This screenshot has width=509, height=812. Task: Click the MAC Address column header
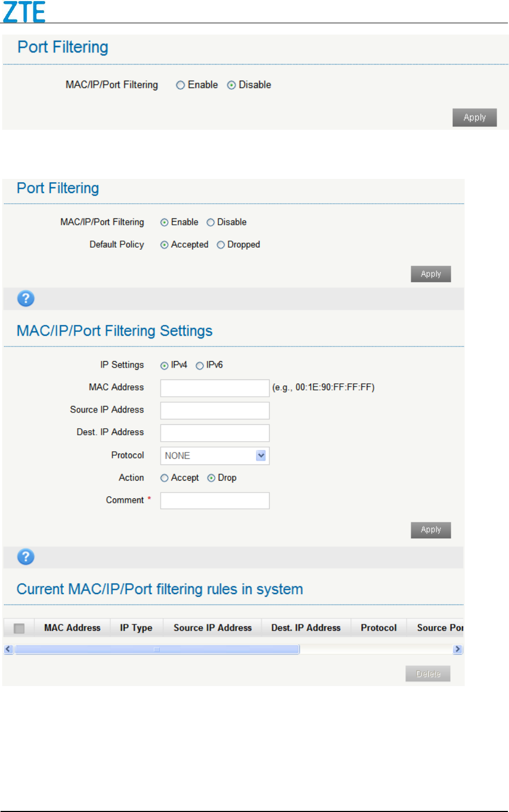[x=72, y=628]
